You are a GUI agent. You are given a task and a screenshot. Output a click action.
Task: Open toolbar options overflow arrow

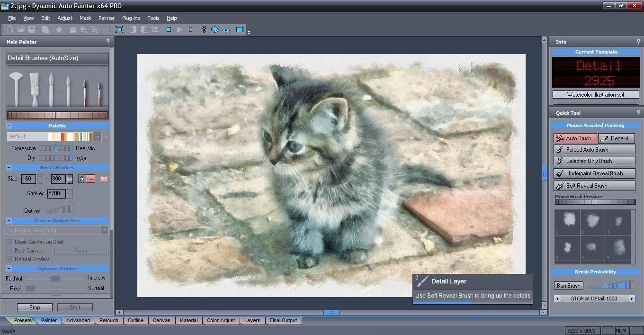pos(249,33)
